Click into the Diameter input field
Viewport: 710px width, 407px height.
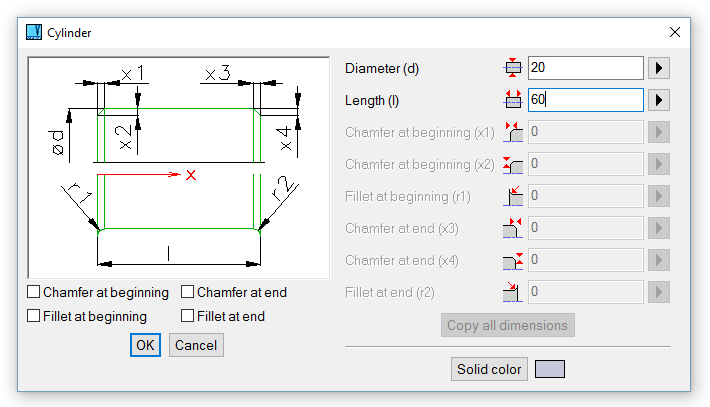point(585,68)
